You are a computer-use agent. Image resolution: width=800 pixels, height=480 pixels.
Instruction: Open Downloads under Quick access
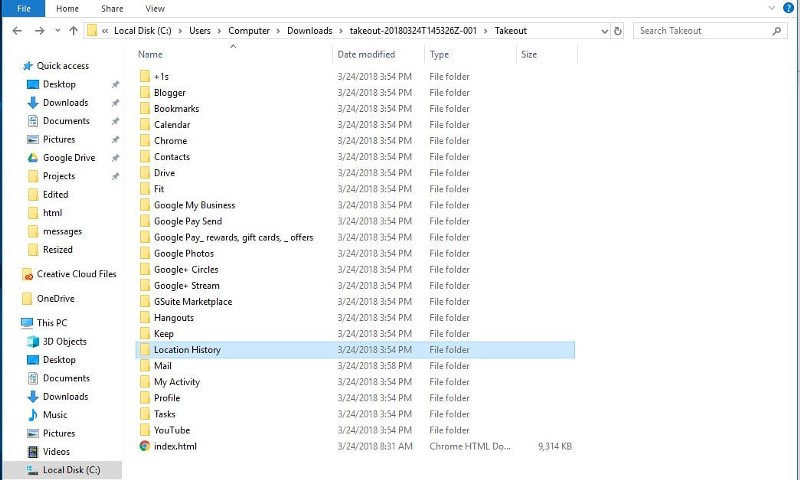(65, 103)
